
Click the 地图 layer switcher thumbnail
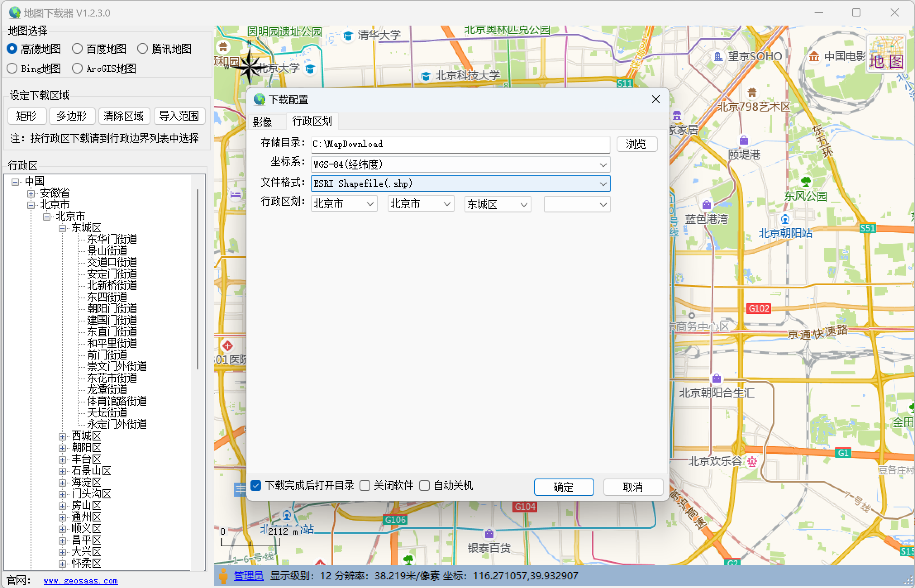(x=886, y=54)
